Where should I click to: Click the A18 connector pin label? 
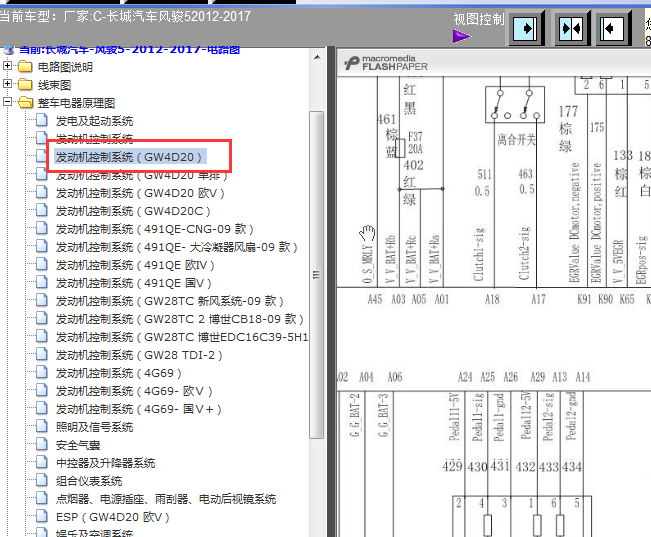pyautogui.click(x=492, y=299)
